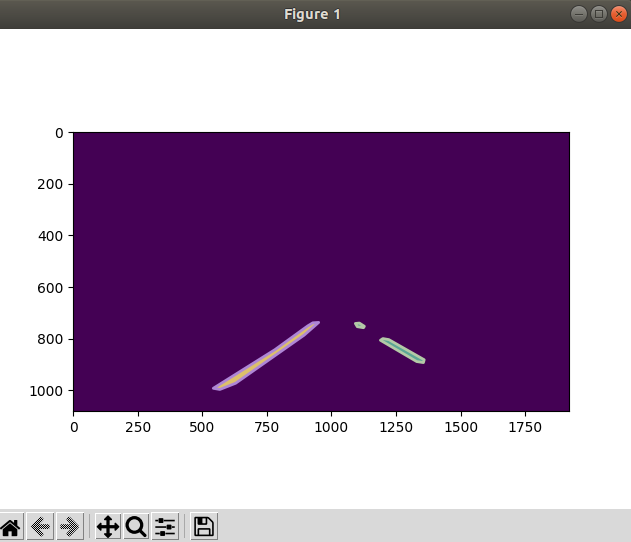The image size is (631, 542).
Task: Click the x-axis tick label 1000
Action: pyautogui.click(x=331, y=427)
